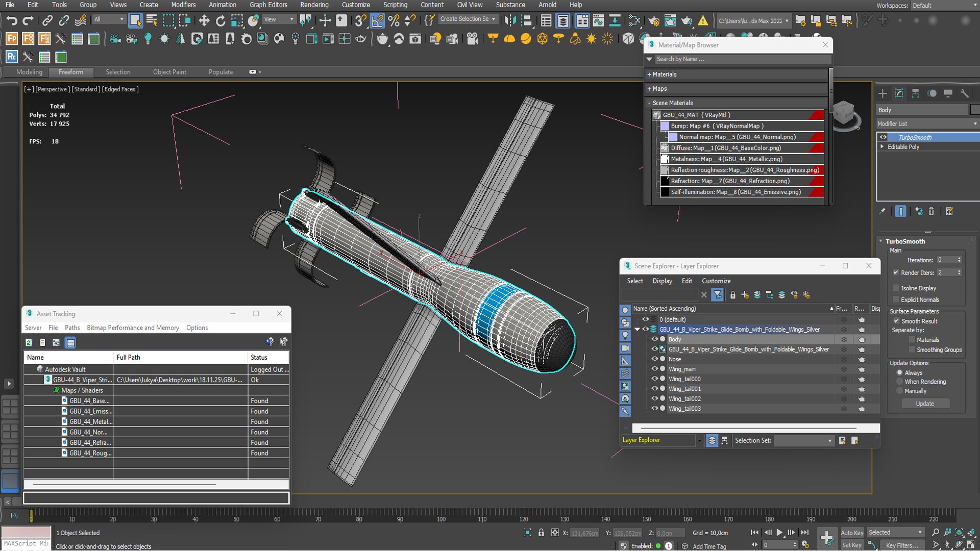Expand the Editable Poly modifier
Screen dimensions: 980x551
pyautogui.click(x=881, y=146)
